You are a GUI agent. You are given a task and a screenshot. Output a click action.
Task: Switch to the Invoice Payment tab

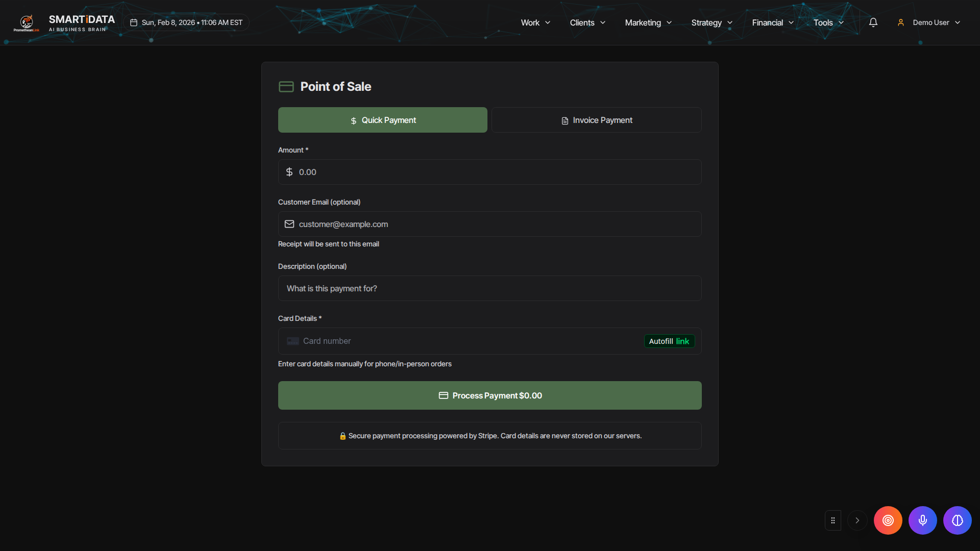[596, 120]
